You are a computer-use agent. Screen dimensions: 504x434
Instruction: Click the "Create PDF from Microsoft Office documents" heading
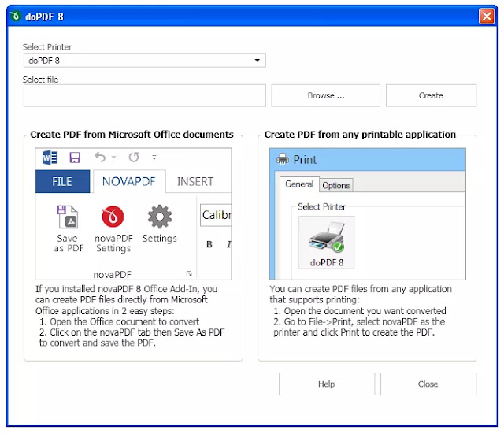tap(132, 135)
